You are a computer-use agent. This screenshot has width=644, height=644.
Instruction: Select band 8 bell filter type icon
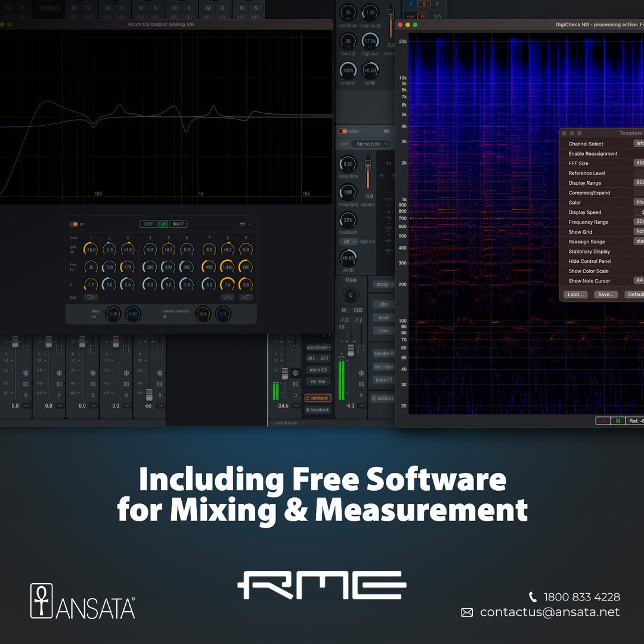[228, 298]
